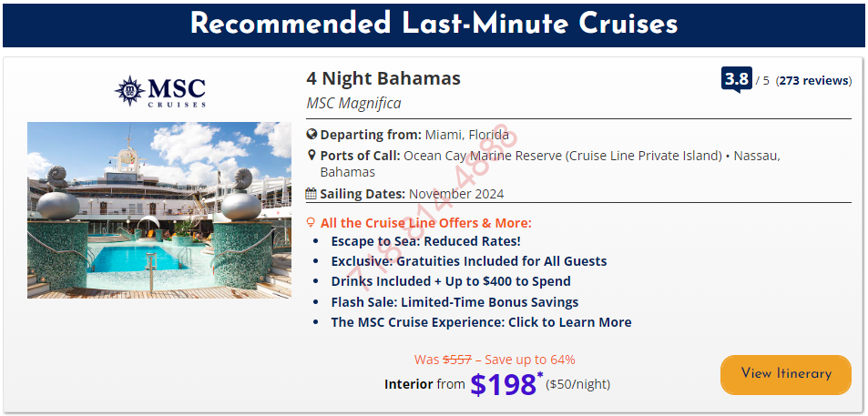Open the pool deck ship photo

coord(159,210)
